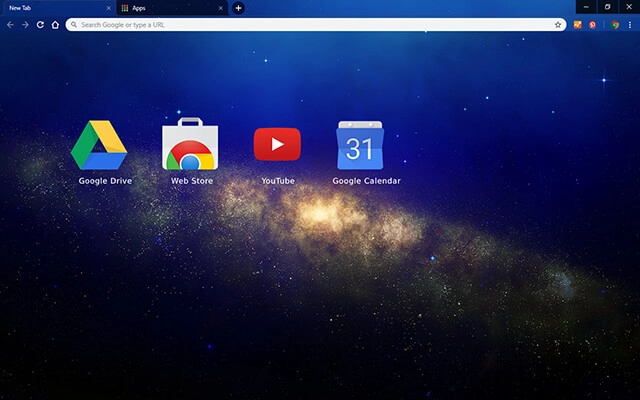Switch to the New Tab tab
The image size is (640, 400).
click(57, 8)
